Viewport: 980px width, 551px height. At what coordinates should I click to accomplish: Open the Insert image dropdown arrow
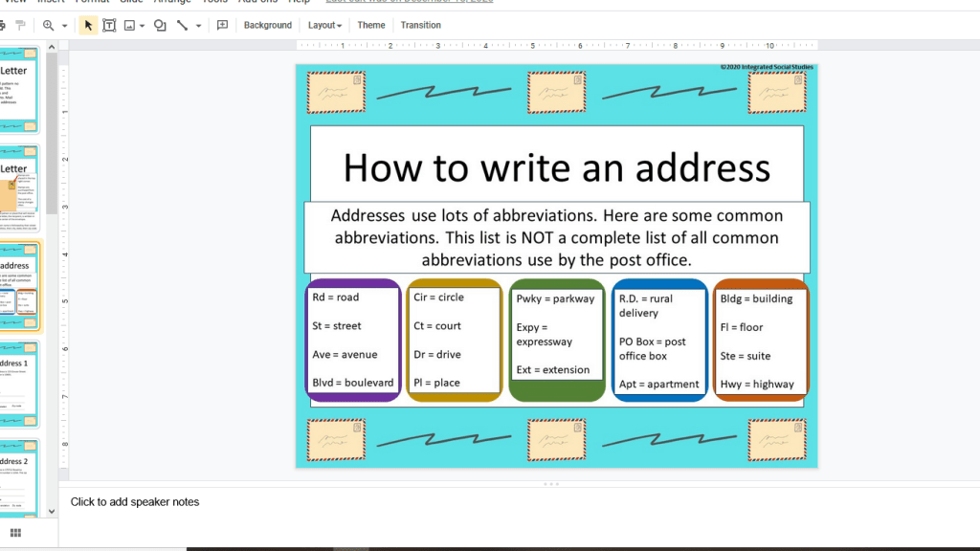click(x=142, y=26)
